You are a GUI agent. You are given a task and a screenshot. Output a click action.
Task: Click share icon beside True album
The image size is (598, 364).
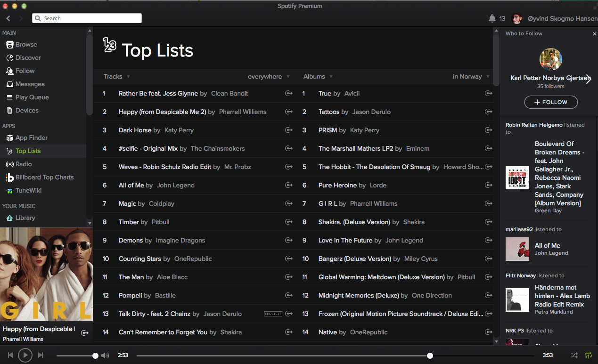[488, 93]
